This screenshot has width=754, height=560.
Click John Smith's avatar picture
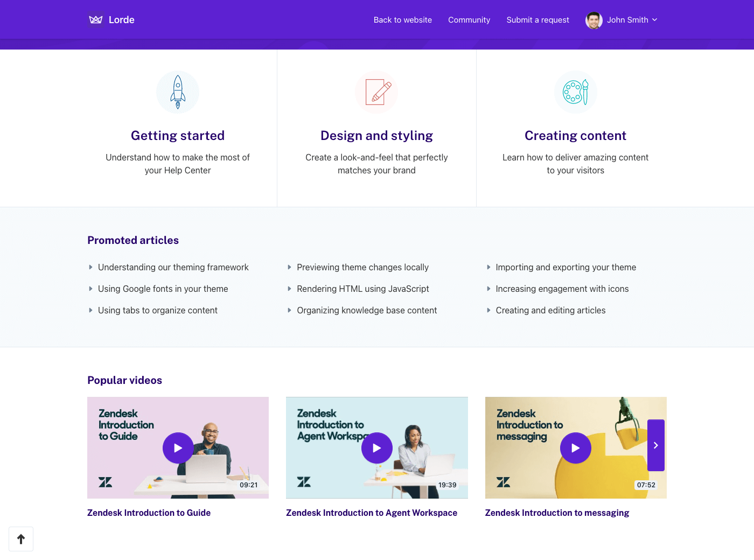coord(594,20)
